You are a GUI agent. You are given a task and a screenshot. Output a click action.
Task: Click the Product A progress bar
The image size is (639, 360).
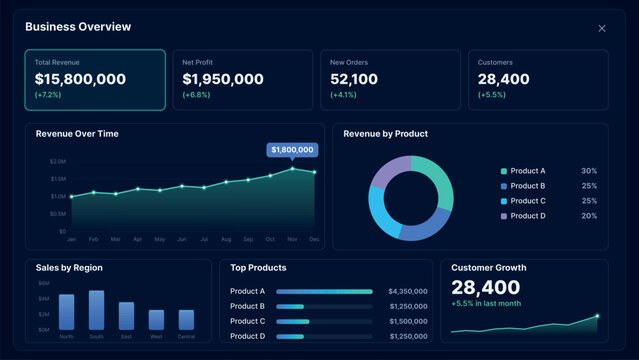pyautogui.click(x=324, y=292)
